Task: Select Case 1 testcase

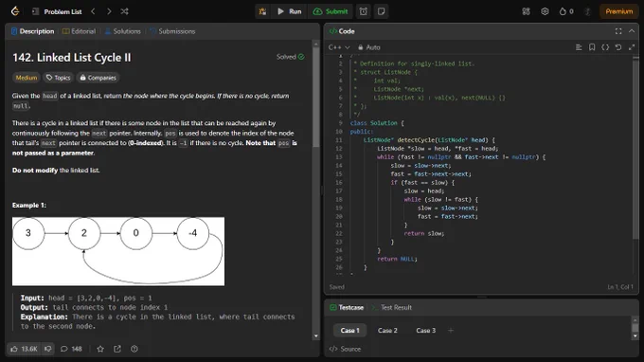Action: (x=349, y=331)
